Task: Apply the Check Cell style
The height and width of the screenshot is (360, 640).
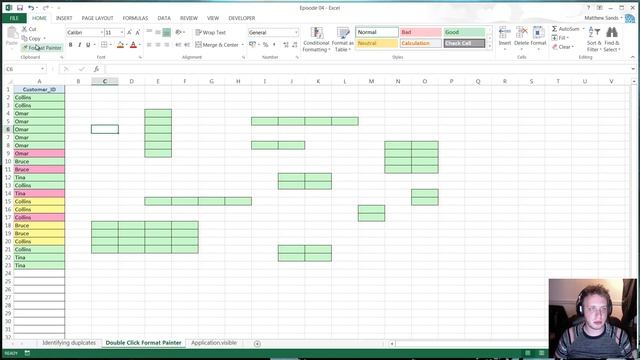Action: [464, 43]
